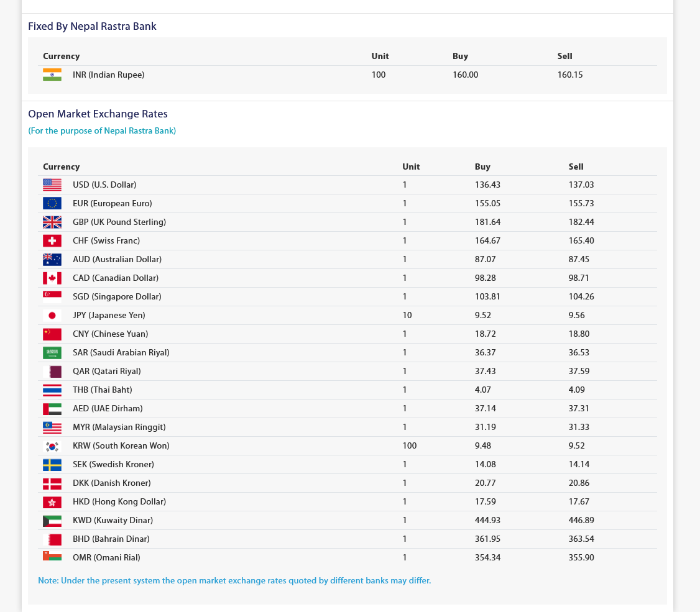Click the Canadian maple leaf flag

click(52, 278)
